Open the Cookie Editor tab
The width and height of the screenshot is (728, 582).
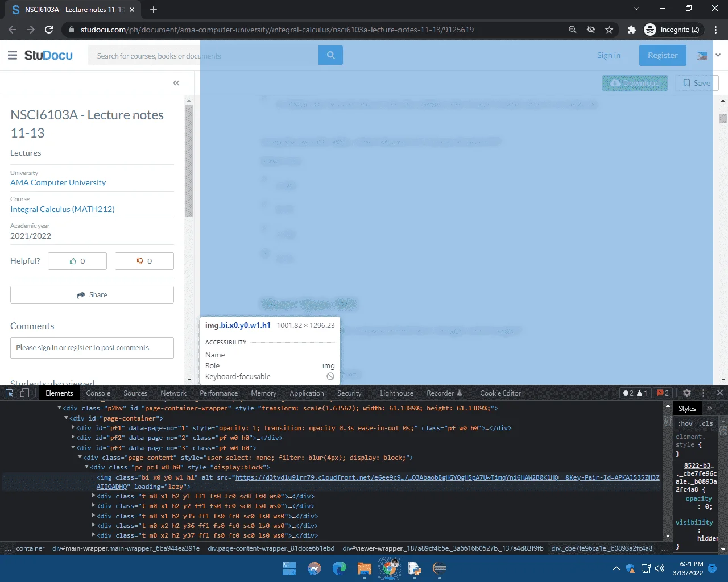500,393
